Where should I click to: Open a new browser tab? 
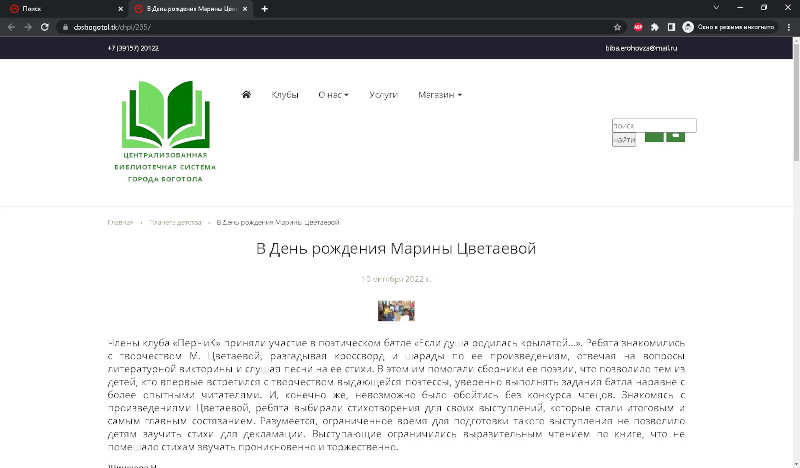264,9
